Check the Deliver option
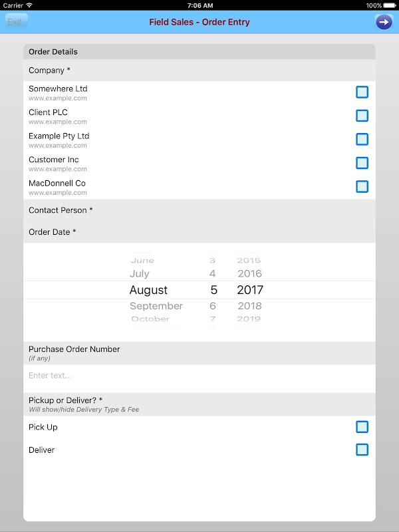 362,450
